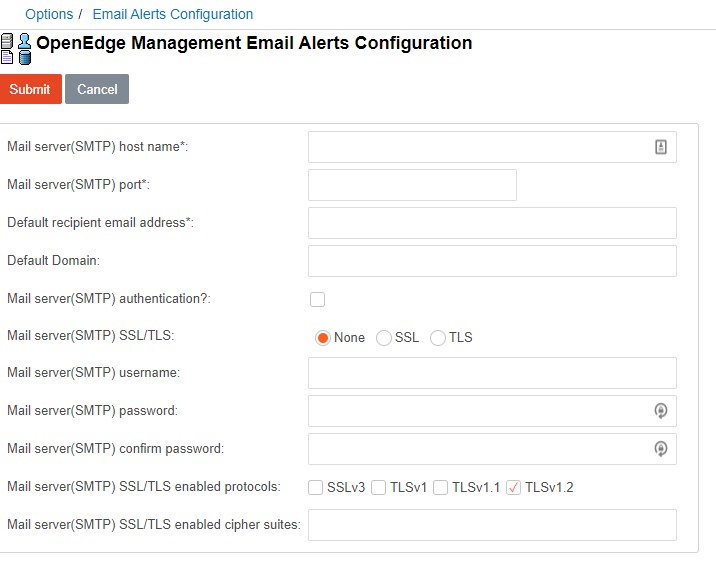Click the 'Default Domain:' label
Screen dimensions: 716x571
click(x=53, y=260)
